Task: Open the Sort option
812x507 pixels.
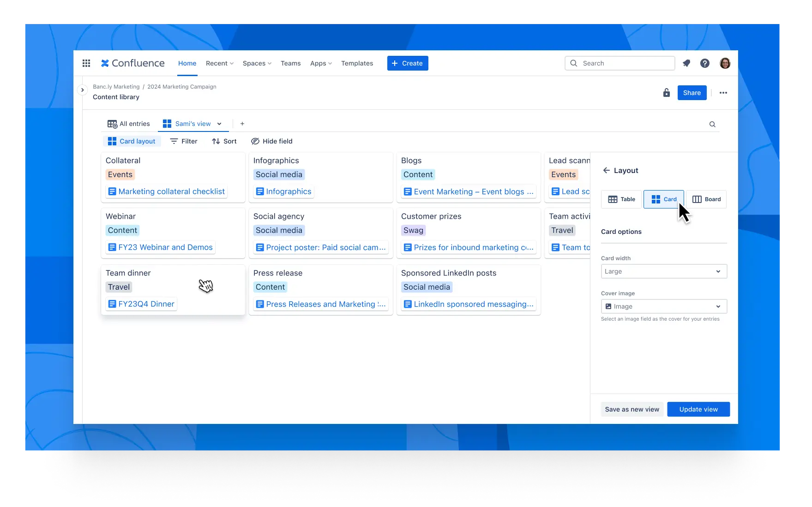Action: (x=224, y=141)
